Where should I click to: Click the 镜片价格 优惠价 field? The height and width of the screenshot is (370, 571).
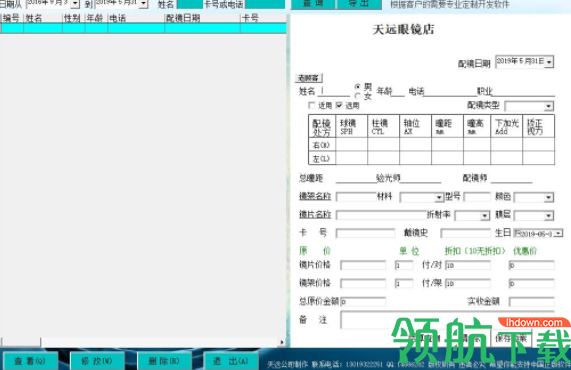click(x=531, y=265)
